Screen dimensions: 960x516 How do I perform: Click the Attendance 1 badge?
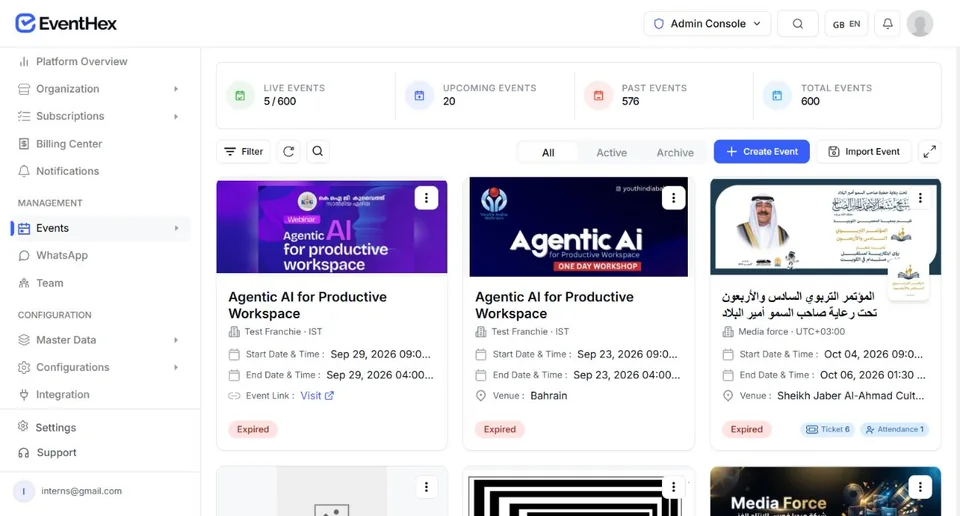click(x=894, y=429)
